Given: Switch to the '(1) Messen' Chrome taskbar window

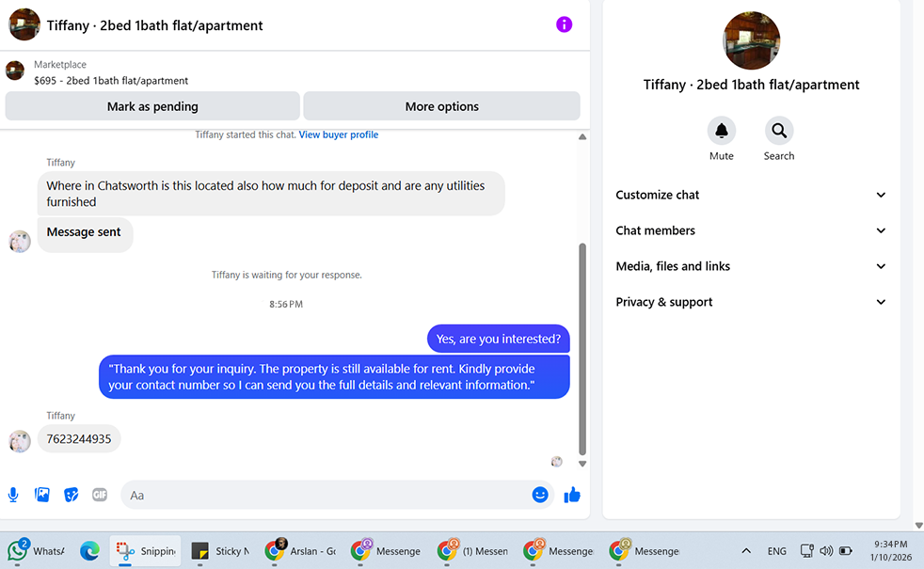Looking at the screenshot, I should [473, 551].
